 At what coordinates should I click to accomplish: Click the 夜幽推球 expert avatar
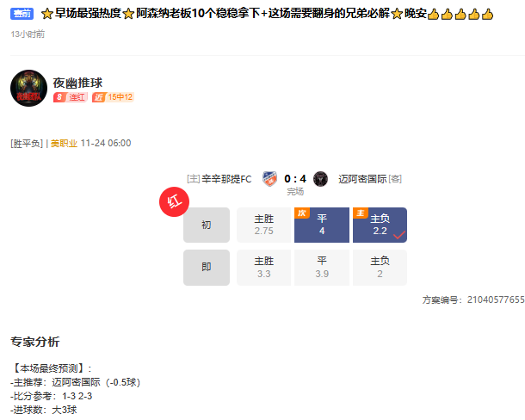(28, 88)
